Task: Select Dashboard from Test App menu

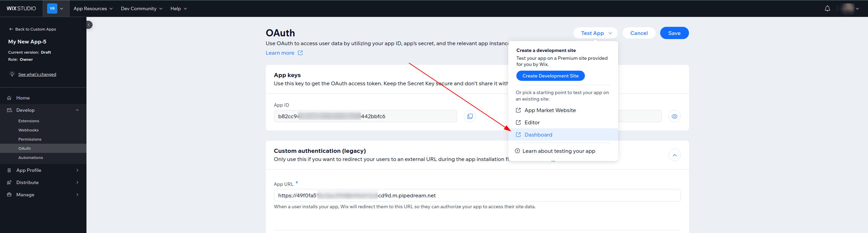Action: 538,135
